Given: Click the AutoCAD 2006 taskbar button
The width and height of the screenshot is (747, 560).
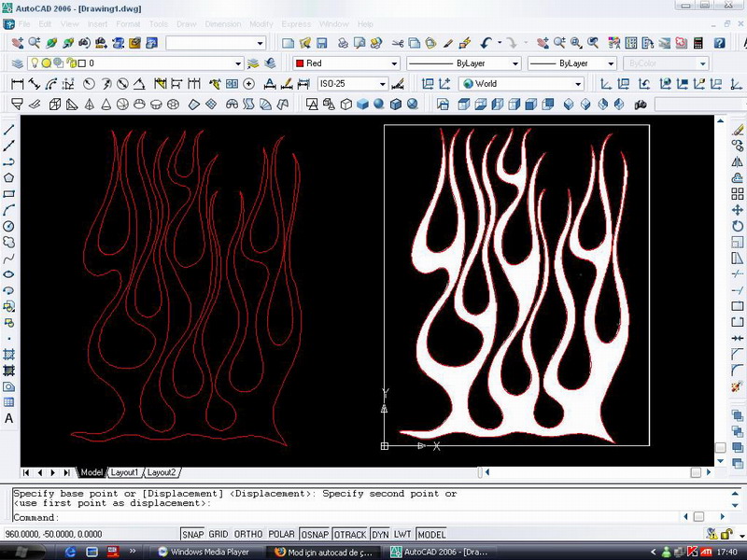Looking at the screenshot, I should point(439,552).
